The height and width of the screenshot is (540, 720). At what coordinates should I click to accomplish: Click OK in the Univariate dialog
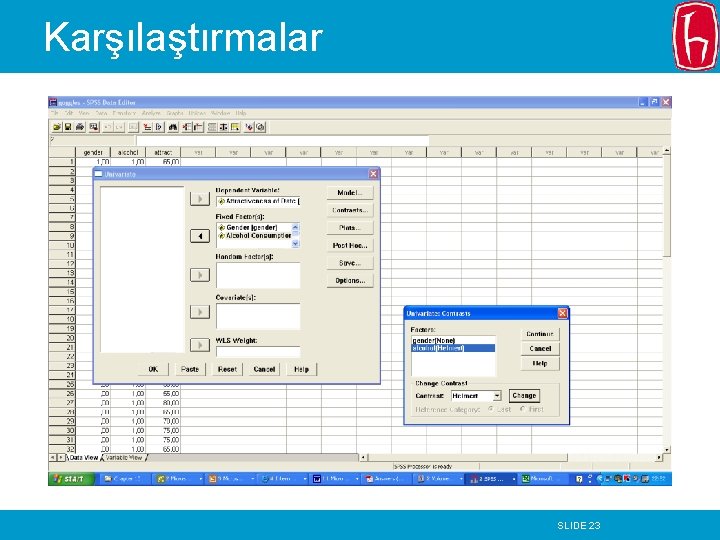(153, 369)
